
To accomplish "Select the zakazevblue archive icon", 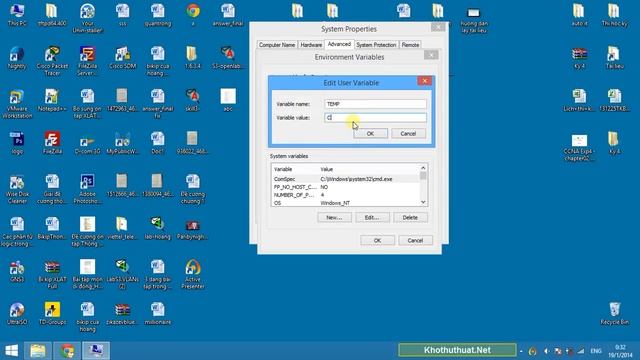I will click(x=122, y=314).
